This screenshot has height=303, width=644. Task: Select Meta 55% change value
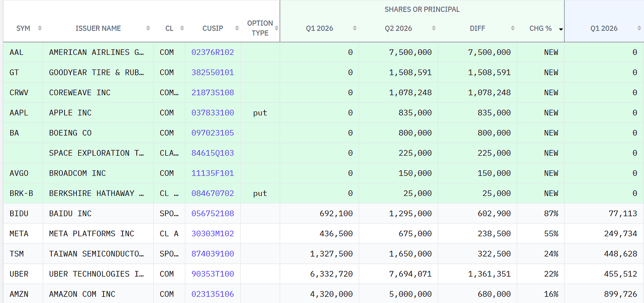(551, 234)
